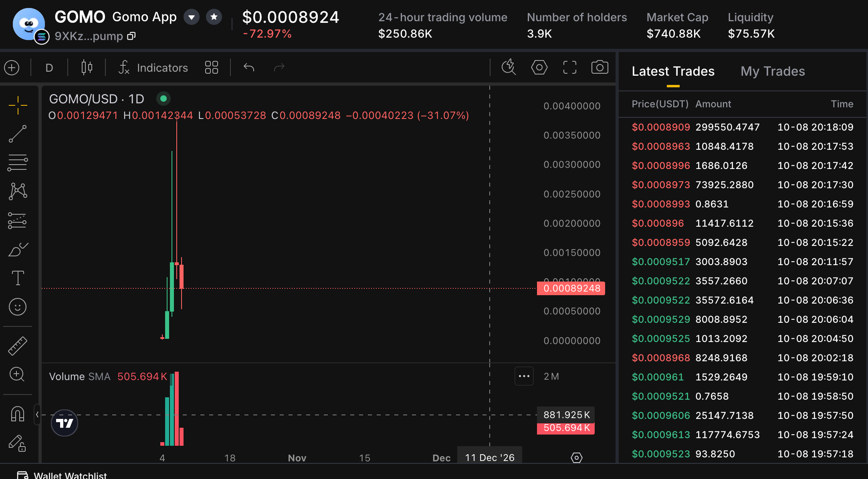Screen dimensions: 868x479
Task: Select the ruler measure tool
Action: [x=18, y=346]
